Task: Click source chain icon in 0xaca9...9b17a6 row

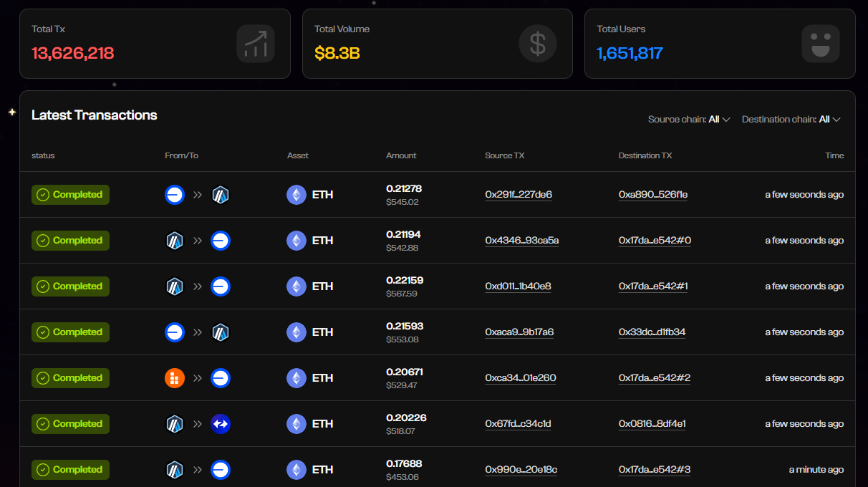Action: click(x=175, y=332)
